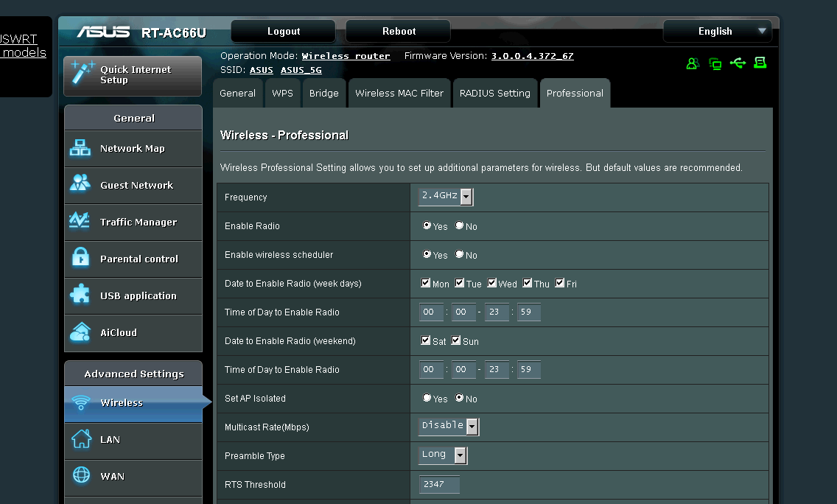Click weekend end minute field showing 59
Screen dimensions: 837x504
click(x=529, y=369)
